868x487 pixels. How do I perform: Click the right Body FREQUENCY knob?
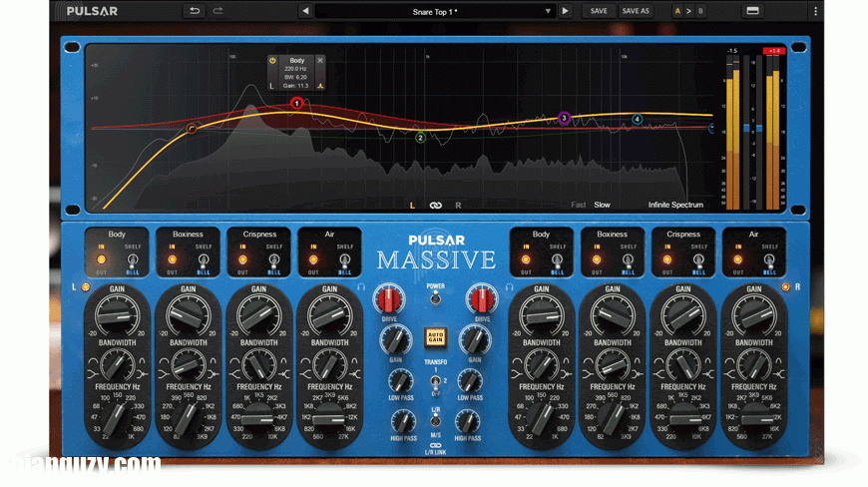pyautogui.click(x=541, y=419)
